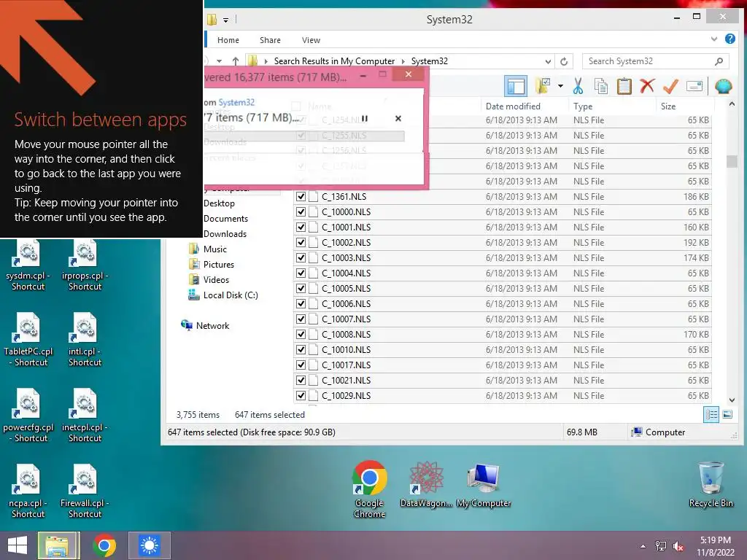Open Quick Access Toolbar customize dropdown
This screenshot has width=747, height=560.
tap(226, 20)
